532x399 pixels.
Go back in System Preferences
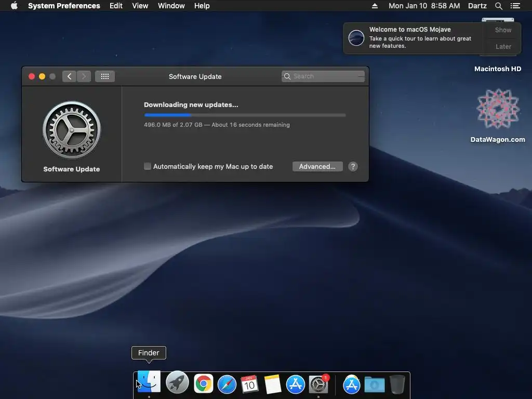click(69, 76)
